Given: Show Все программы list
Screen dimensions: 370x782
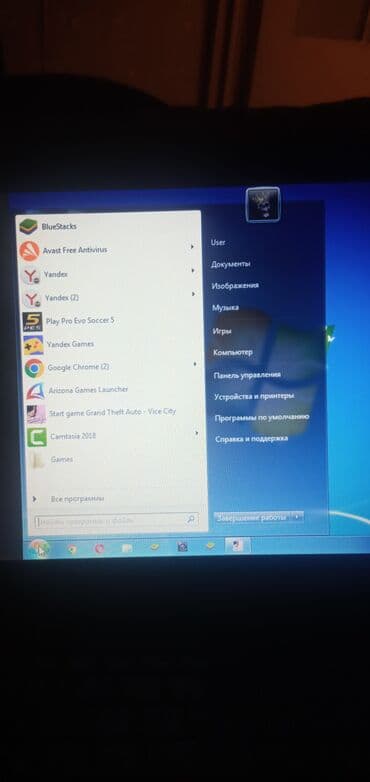Looking at the screenshot, I should [x=77, y=499].
